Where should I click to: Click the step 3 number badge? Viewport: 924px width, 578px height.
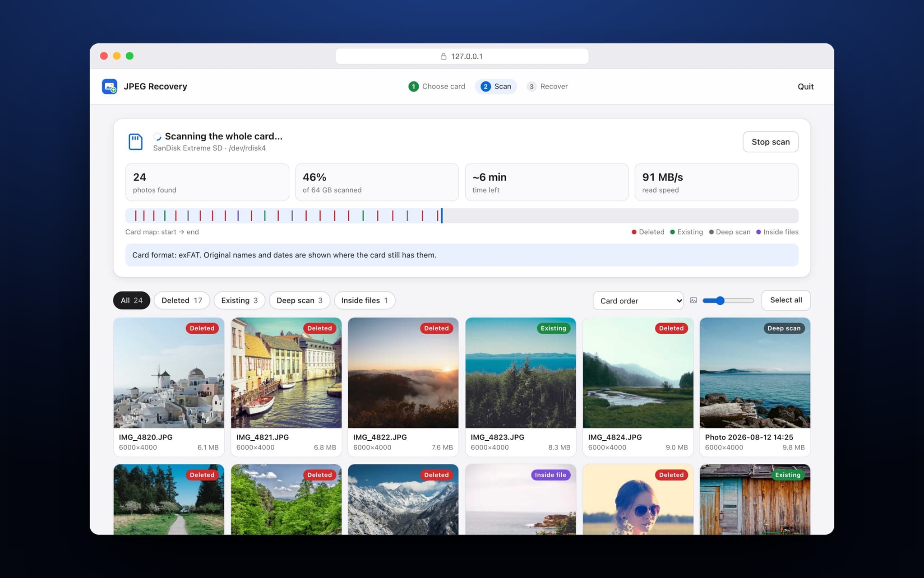[x=531, y=86]
